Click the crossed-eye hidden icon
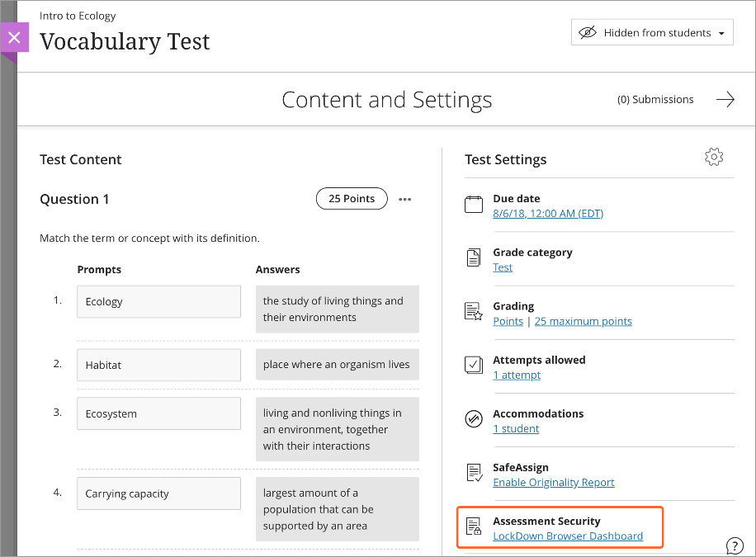The image size is (756, 557). click(x=588, y=32)
